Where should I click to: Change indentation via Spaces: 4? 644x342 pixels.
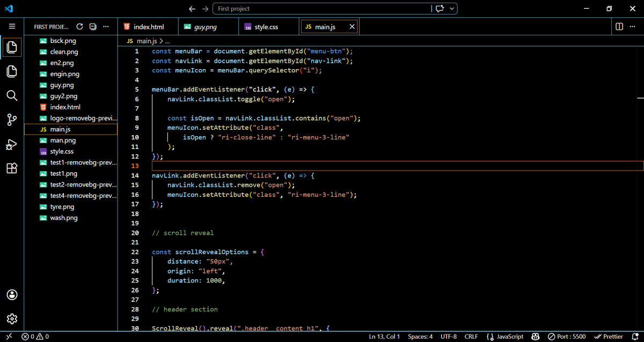[x=420, y=337]
